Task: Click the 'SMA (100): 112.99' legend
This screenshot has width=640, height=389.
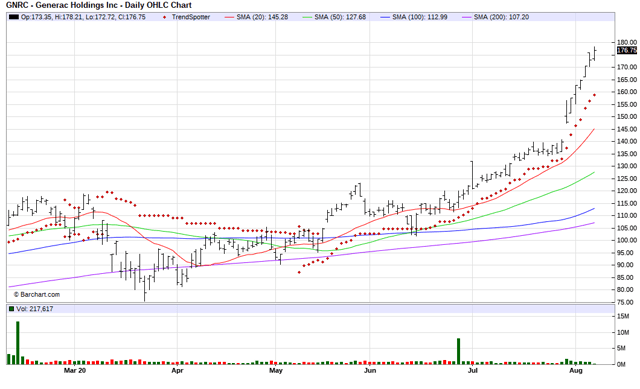Action: pos(420,17)
